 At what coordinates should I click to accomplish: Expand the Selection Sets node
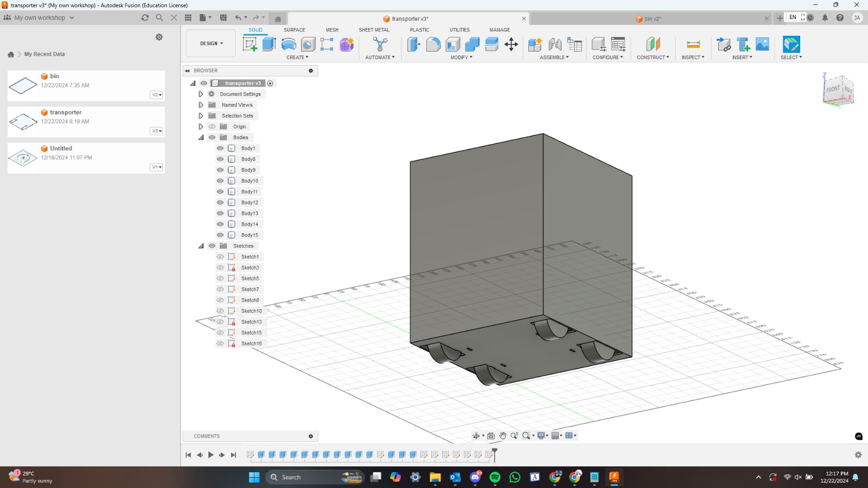[201, 115]
